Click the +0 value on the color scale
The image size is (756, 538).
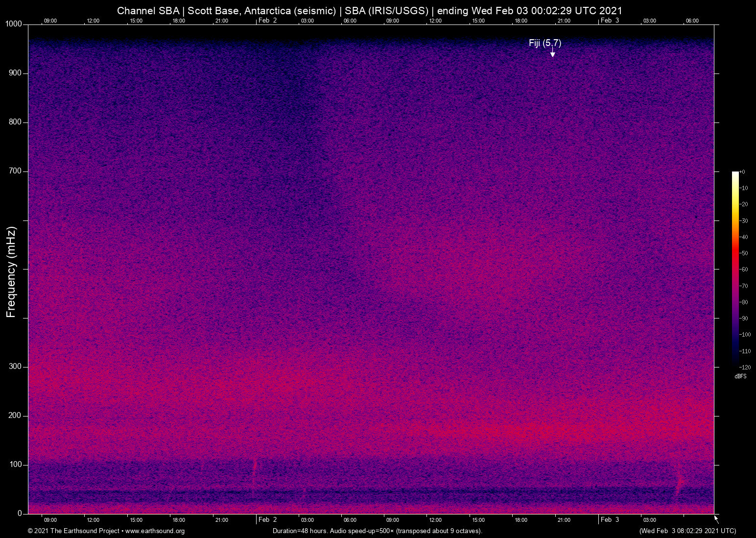click(742, 172)
